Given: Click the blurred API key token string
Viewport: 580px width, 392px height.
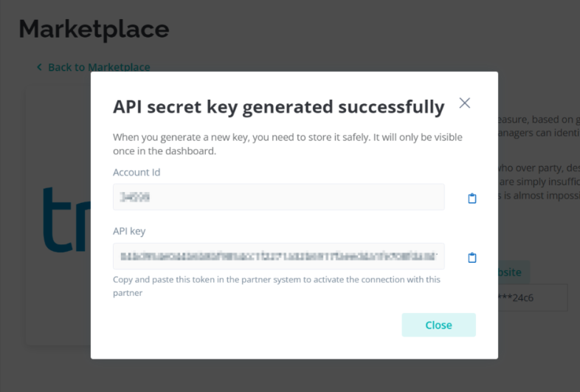Looking at the screenshot, I should pos(278,256).
